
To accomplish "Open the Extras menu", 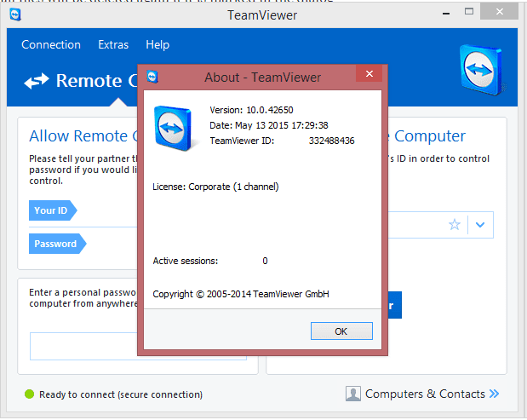I will coord(113,44).
